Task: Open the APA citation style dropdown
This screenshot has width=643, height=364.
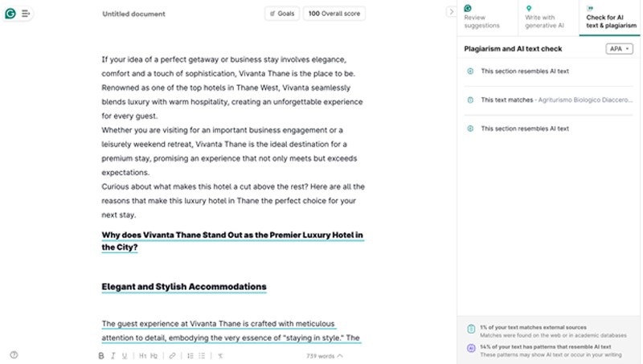Action: (x=618, y=49)
